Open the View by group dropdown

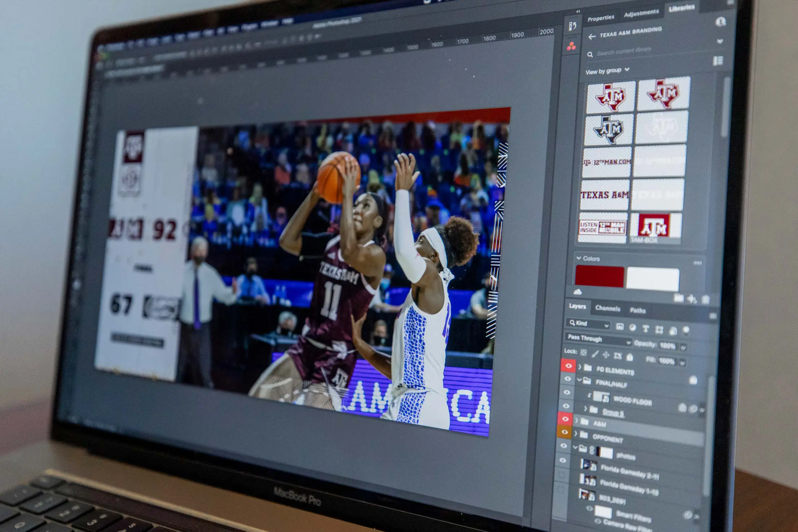click(x=608, y=71)
